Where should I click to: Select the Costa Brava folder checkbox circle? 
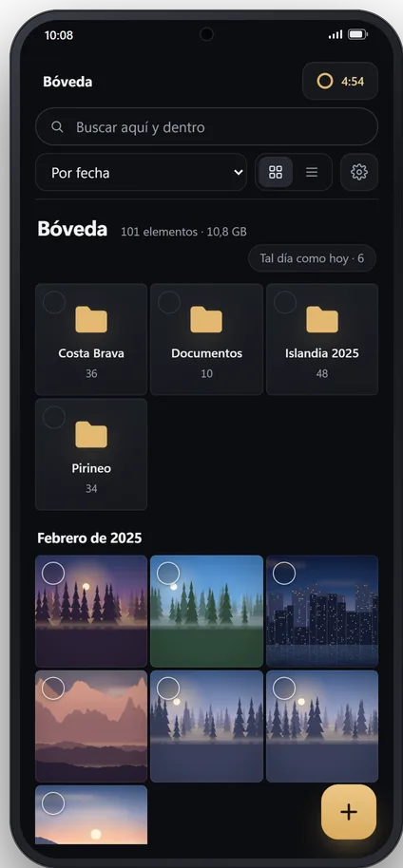(54, 302)
